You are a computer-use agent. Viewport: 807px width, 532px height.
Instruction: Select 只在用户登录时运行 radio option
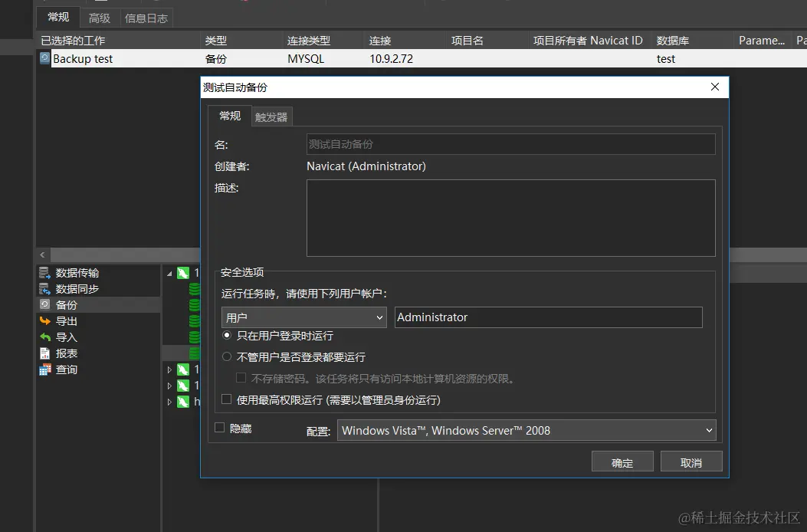(x=226, y=335)
